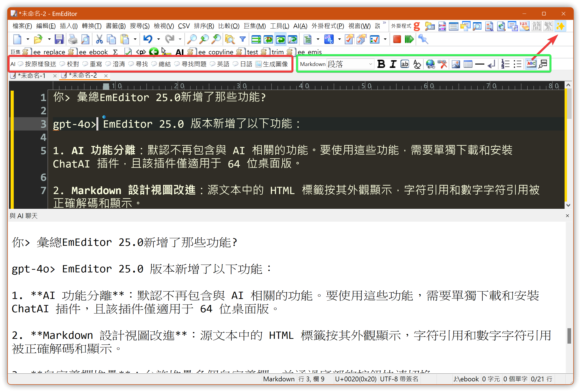The image size is (581, 392).
Task: Click the Save floppy disk icon
Action: tap(59, 39)
